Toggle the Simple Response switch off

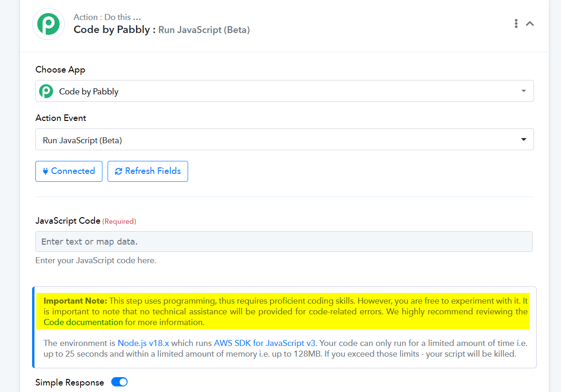click(119, 382)
